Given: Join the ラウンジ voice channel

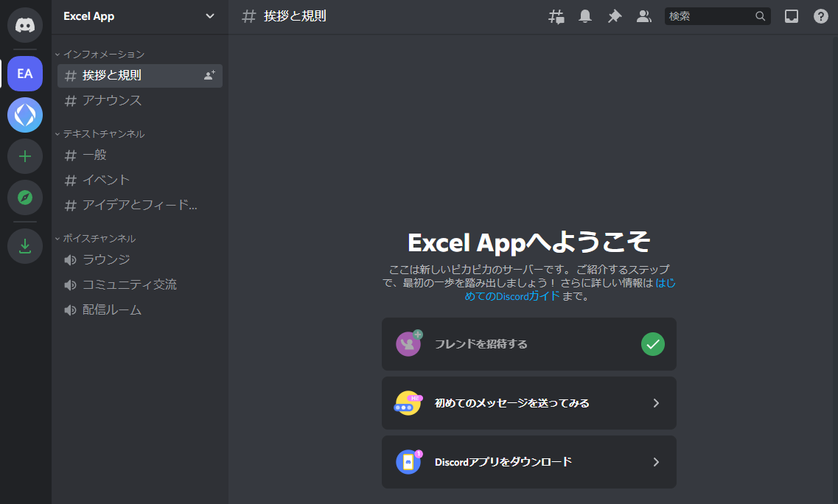Looking at the screenshot, I should (140, 260).
